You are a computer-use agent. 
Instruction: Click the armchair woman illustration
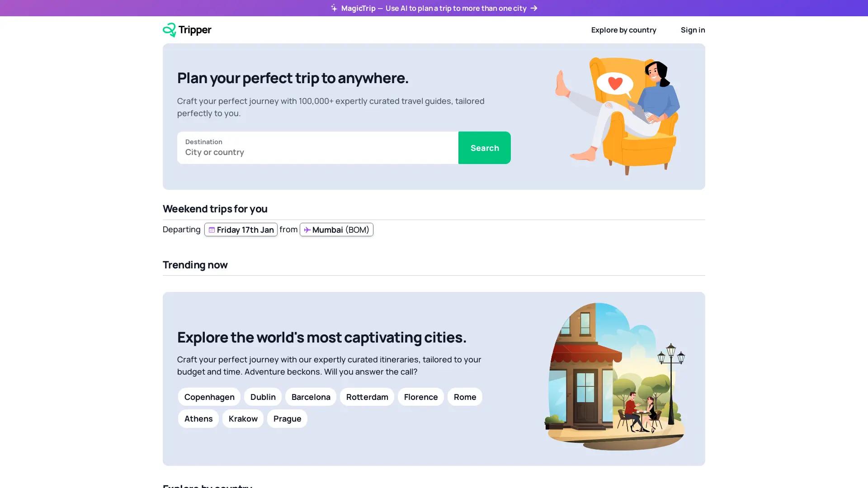618,116
